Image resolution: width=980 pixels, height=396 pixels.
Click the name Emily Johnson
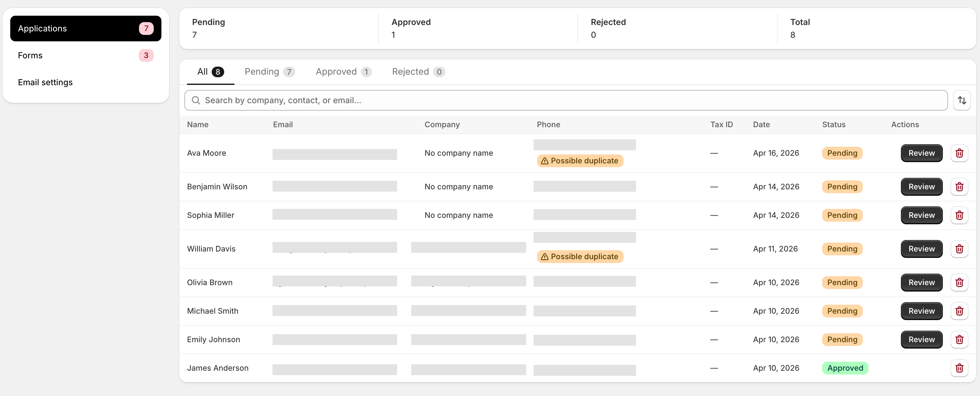[x=213, y=340]
